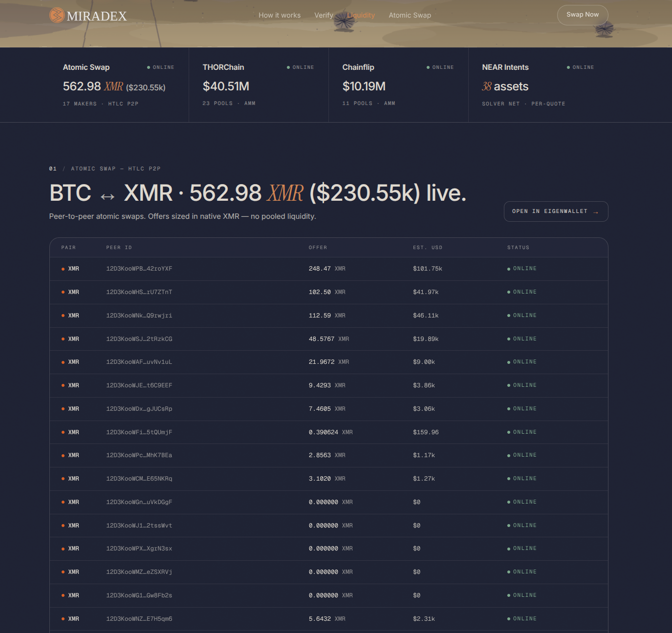The image size is (672, 633).
Task: Select peer ID 12D3KooWGn…uVkDGgF
Action: point(139,502)
